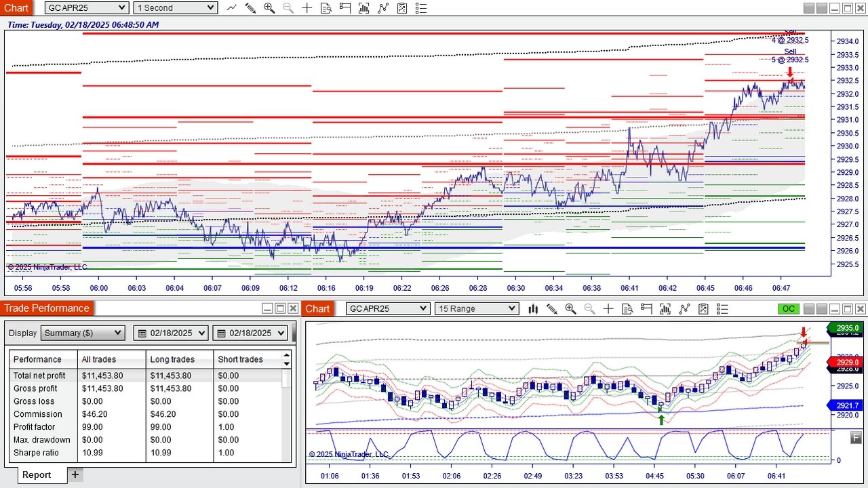Open Strategies in top chart toolbar

point(402,8)
